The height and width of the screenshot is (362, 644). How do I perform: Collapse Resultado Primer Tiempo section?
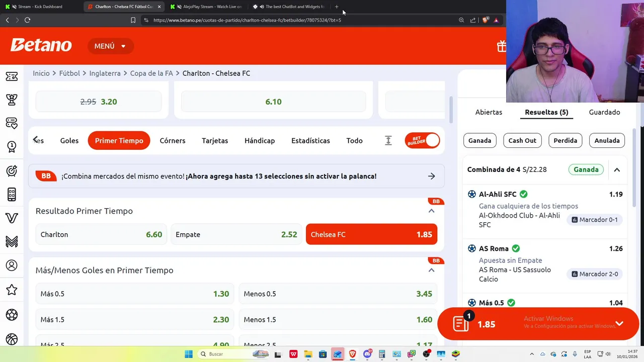[431, 211]
